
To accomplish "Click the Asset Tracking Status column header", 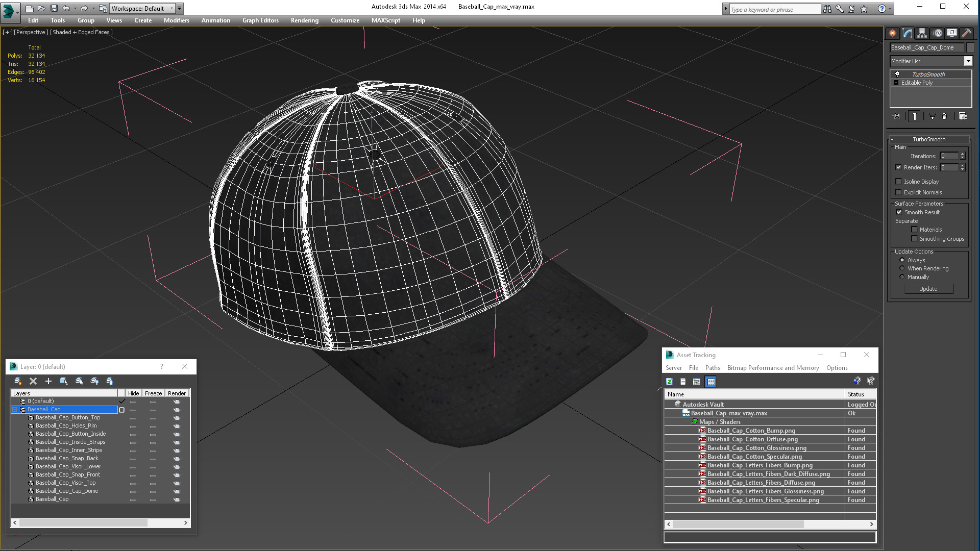I will click(860, 394).
